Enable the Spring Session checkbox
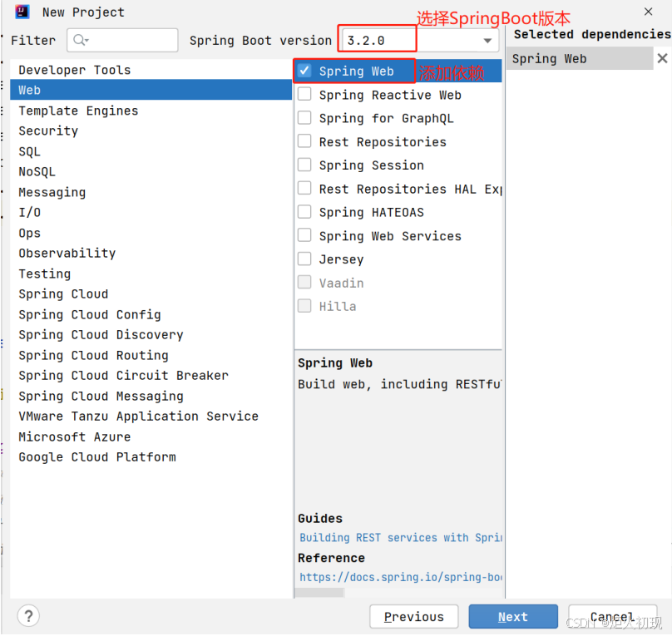 coord(304,165)
